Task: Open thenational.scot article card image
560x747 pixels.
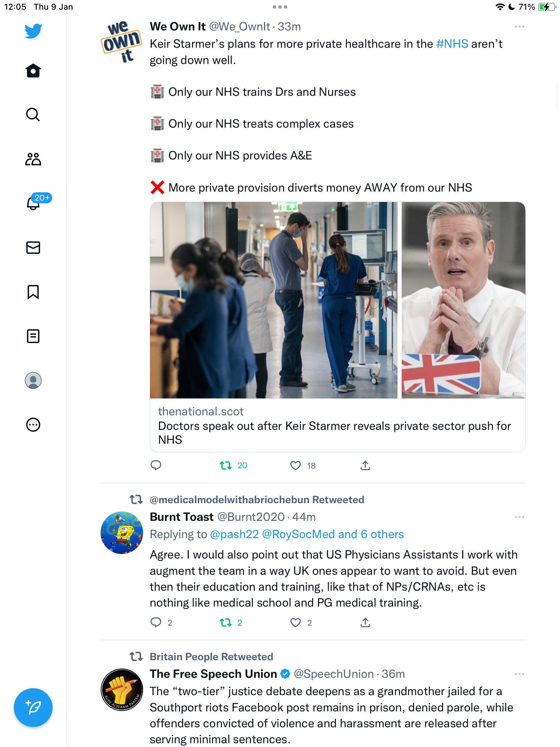Action: coord(337,300)
